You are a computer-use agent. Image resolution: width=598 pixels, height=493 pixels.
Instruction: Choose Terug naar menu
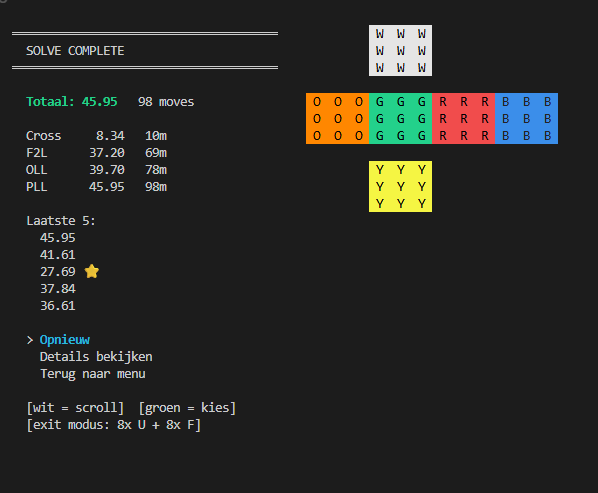click(93, 374)
